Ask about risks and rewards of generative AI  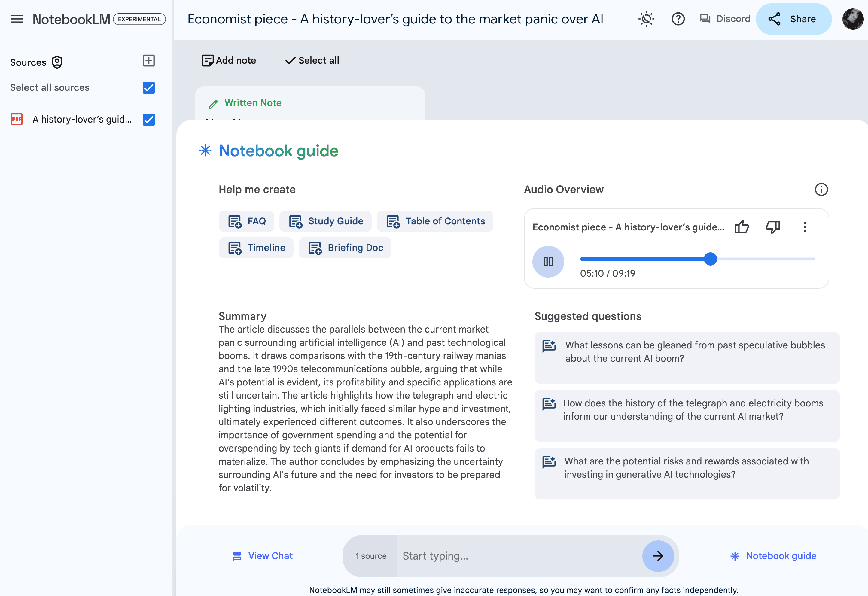point(687,473)
